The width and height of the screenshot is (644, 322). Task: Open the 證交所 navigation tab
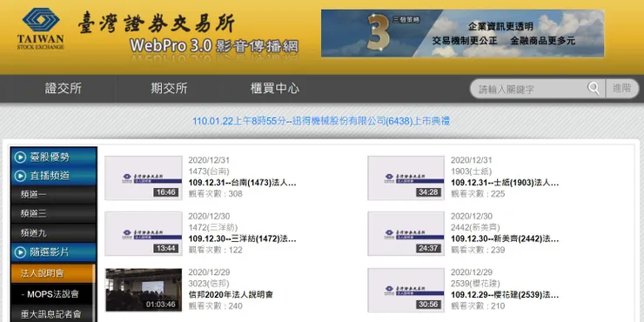[64, 88]
